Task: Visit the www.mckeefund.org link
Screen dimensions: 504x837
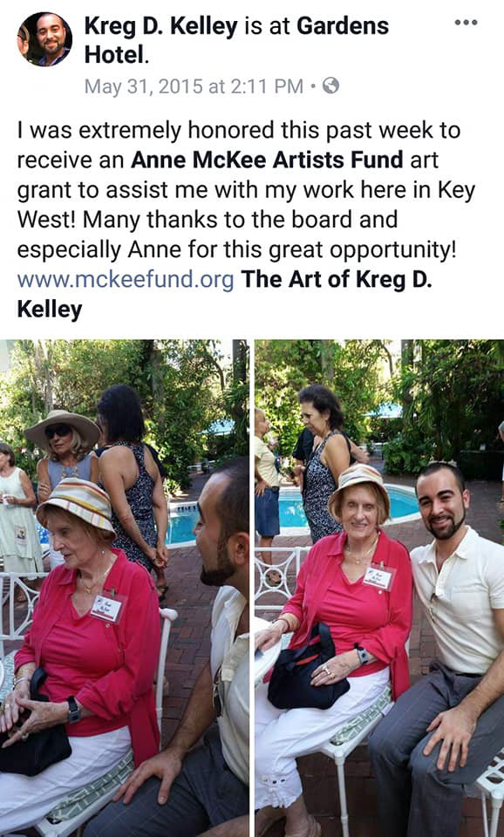Action: [126, 280]
